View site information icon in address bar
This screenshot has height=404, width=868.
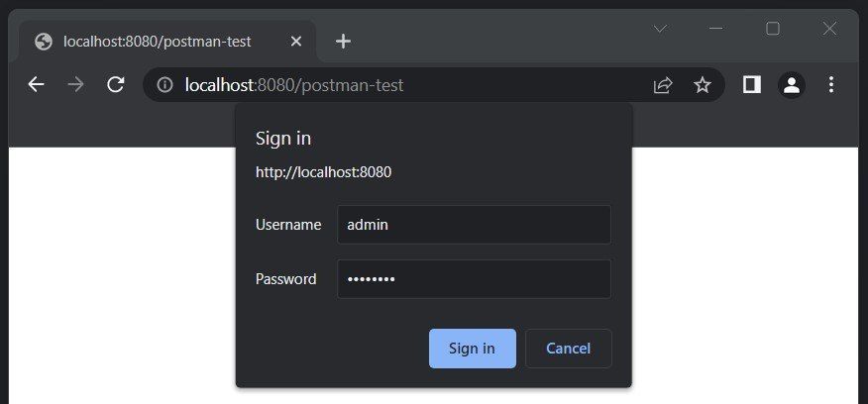164,85
